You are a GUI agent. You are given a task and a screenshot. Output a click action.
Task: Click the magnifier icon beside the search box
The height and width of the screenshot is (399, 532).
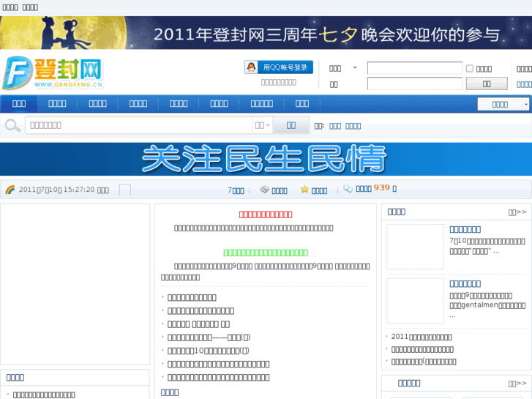click(x=12, y=125)
